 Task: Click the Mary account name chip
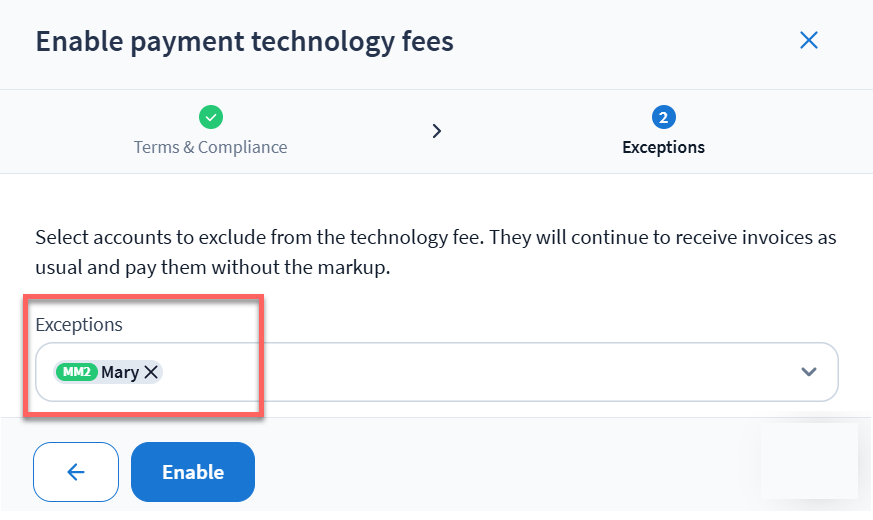coord(120,372)
